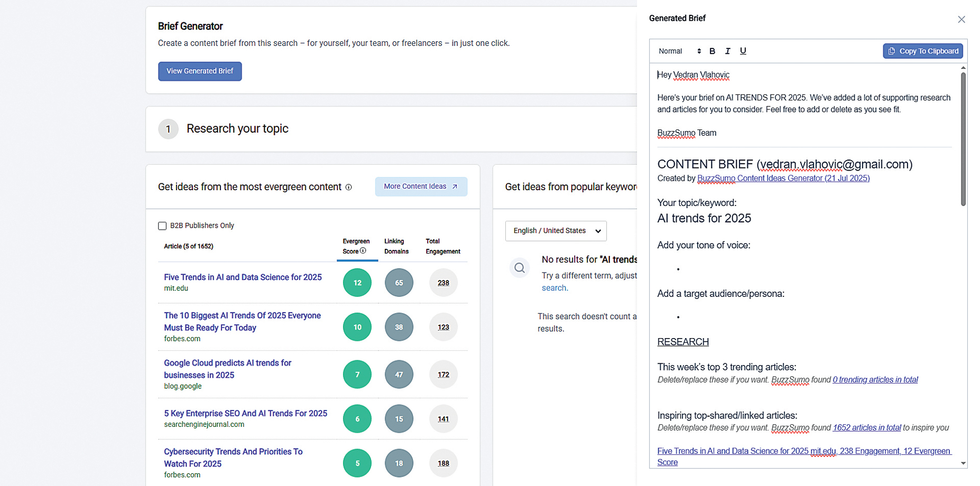Image resolution: width=980 pixels, height=486 pixels.
Task: Click evergreen score 12 badge
Action: click(357, 283)
